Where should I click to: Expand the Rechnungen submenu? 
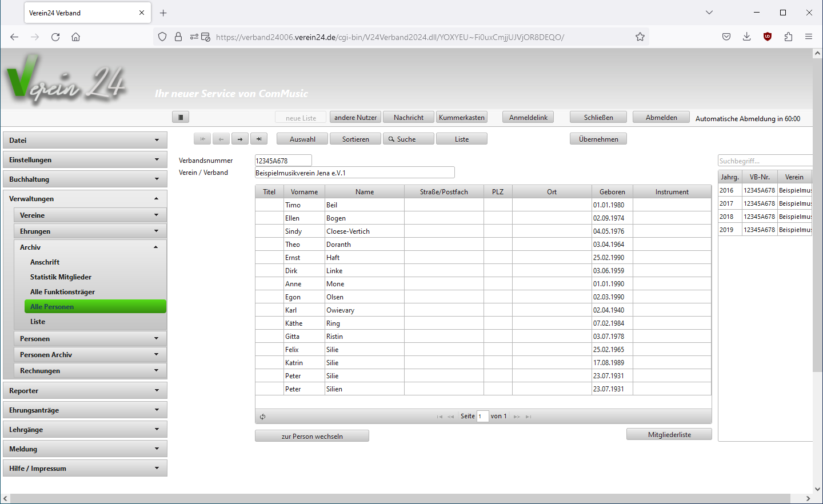[90, 370]
